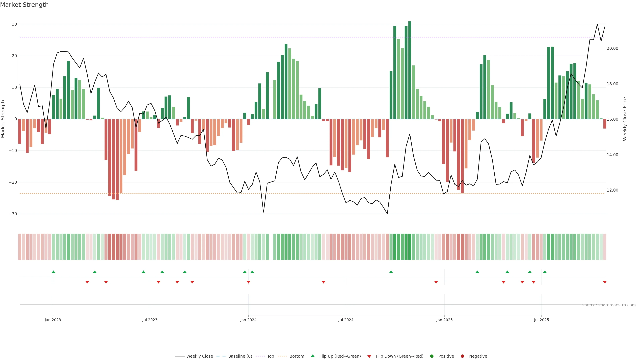Click the leftmost green flip-up triangle marker
The height and width of the screenshot is (362, 644).
pyautogui.click(x=53, y=272)
